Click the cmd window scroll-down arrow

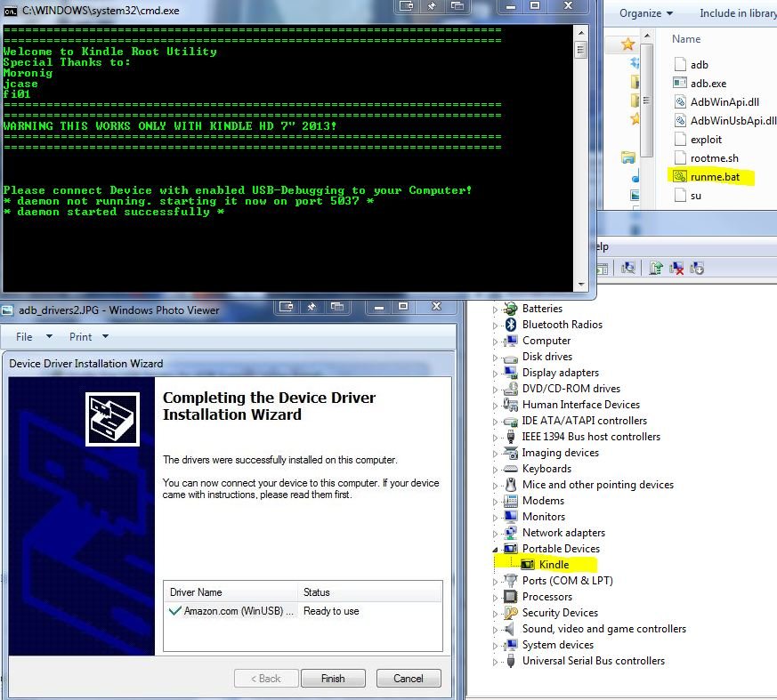[x=581, y=285]
